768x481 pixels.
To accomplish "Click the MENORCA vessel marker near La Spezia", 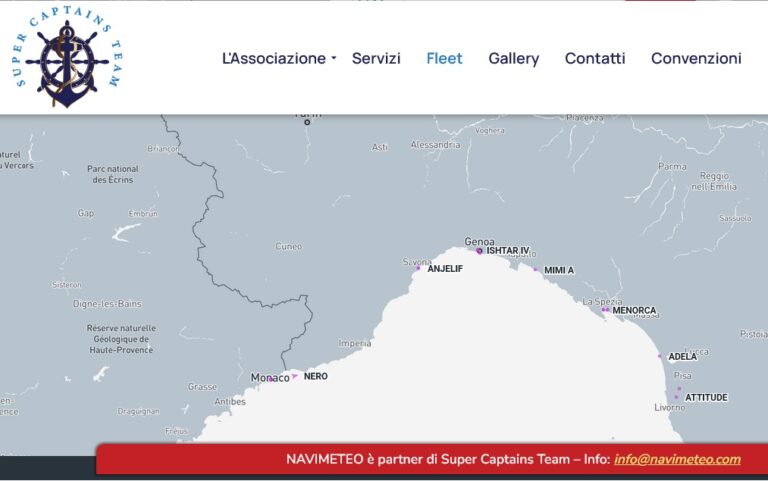I will 605,310.
